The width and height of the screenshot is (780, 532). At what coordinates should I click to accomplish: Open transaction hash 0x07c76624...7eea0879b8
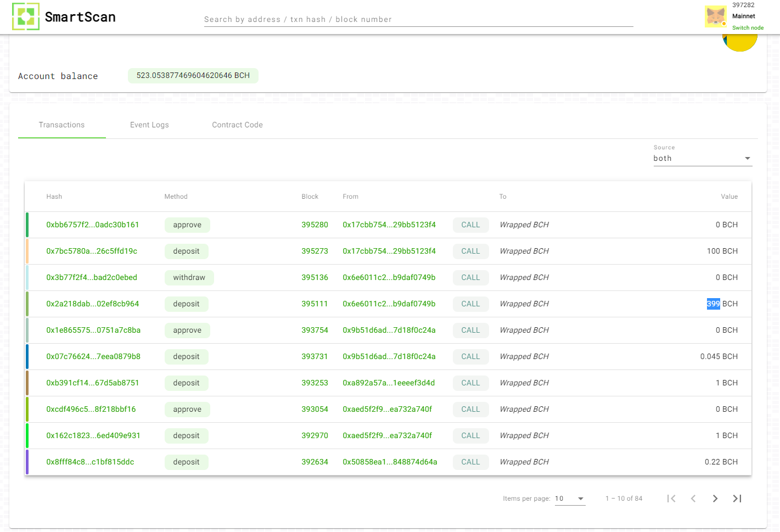point(93,357)
